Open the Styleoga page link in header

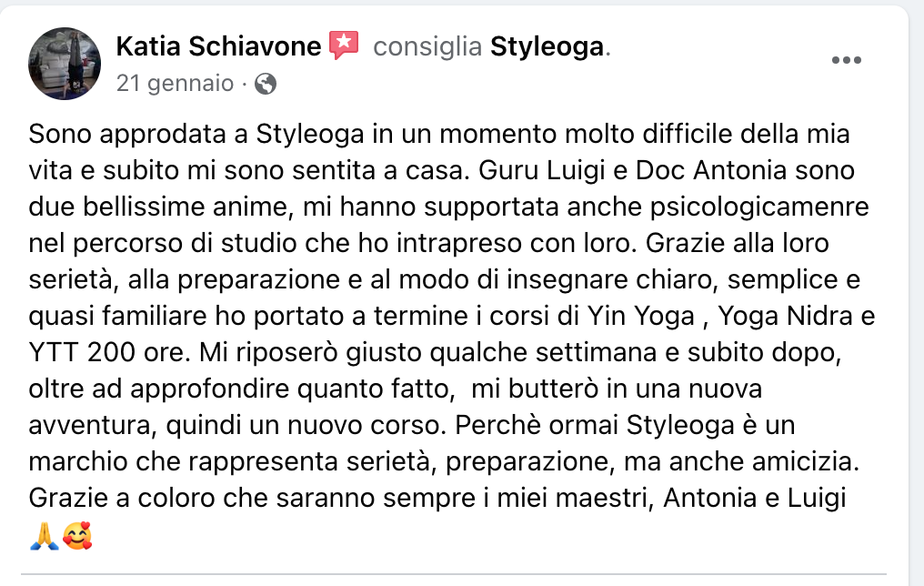coord(547,45)
